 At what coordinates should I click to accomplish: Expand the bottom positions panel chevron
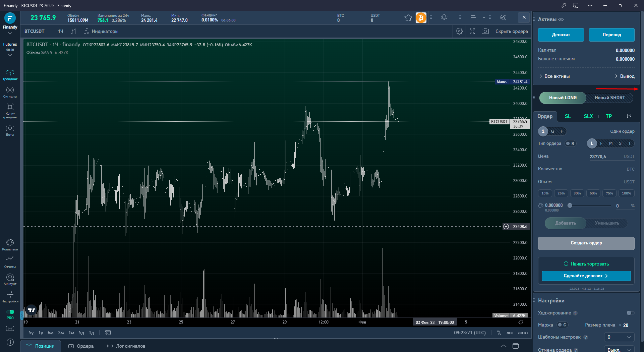pyautogui.click(x=503, y=346)
